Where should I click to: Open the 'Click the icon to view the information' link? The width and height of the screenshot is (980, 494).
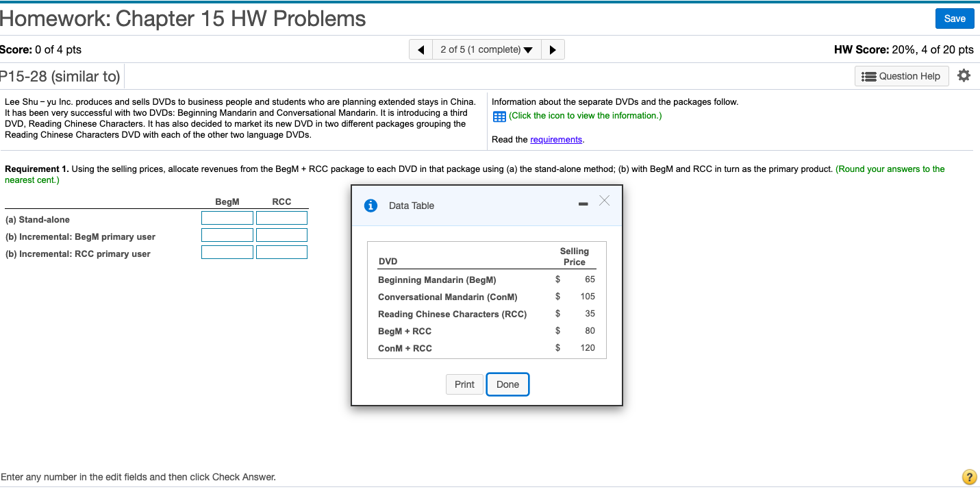pos(586,116)
